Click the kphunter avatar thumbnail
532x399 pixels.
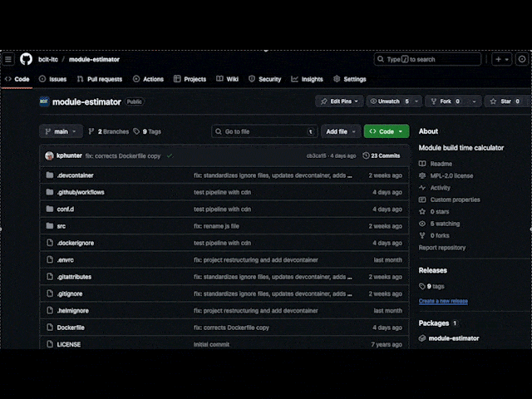coord(49,155)
